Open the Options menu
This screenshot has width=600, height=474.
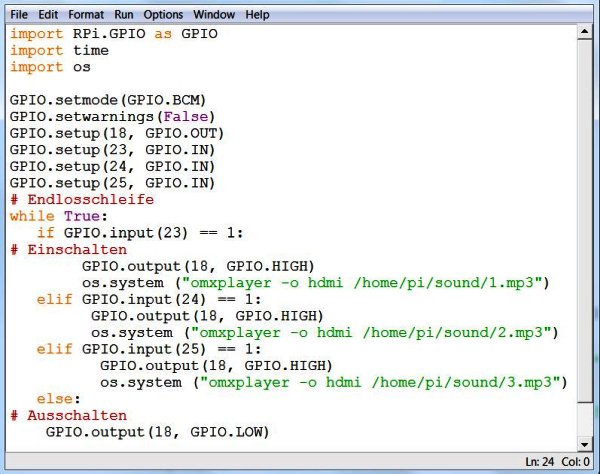(x=163, y=15)
